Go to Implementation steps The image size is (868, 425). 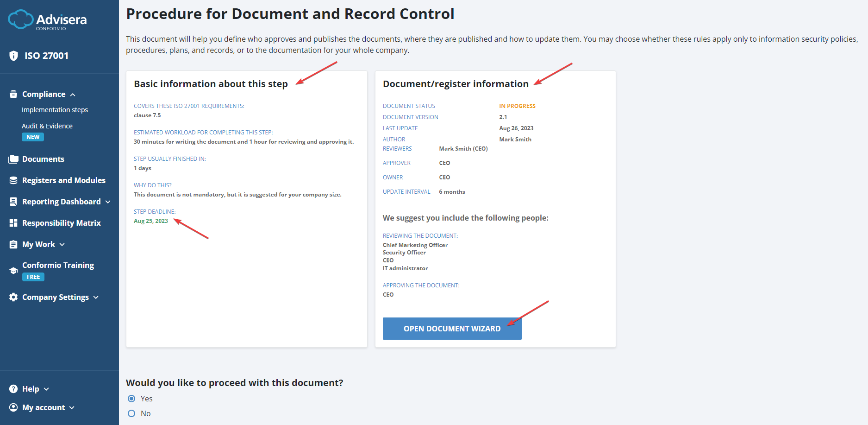point(55,110)
